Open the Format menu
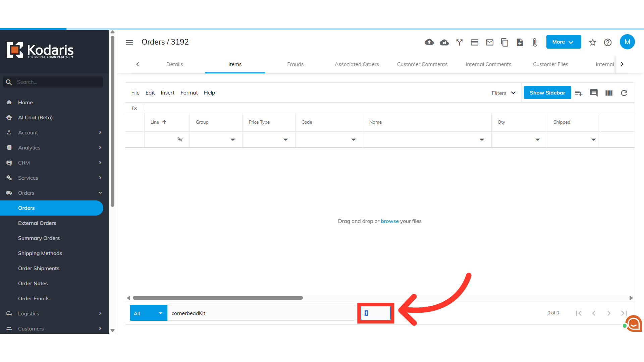 189,93
